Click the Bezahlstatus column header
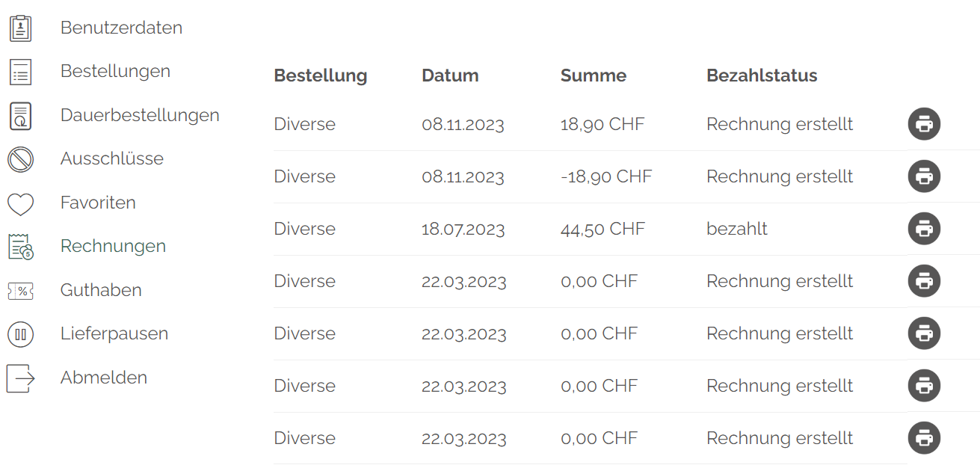Screen dimensions: 980x465 click(762, 76)
